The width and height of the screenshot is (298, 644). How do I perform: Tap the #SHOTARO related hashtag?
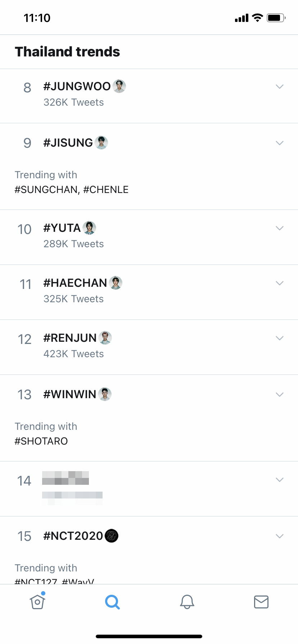click(x=41, y=441)
